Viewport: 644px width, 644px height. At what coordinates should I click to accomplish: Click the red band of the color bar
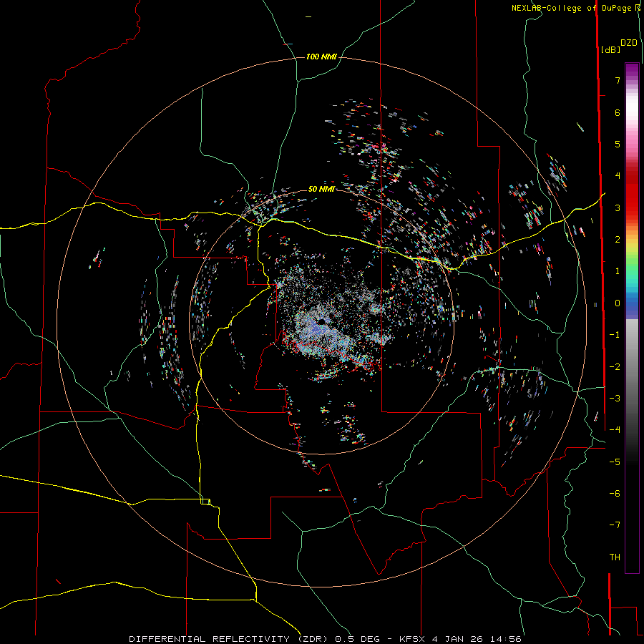pos(632,193)
